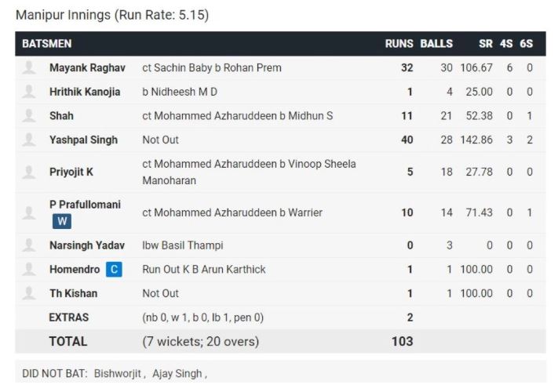
Task: Click Yashpal Singh's player avatar icon
Action: (x=29, y=140)
